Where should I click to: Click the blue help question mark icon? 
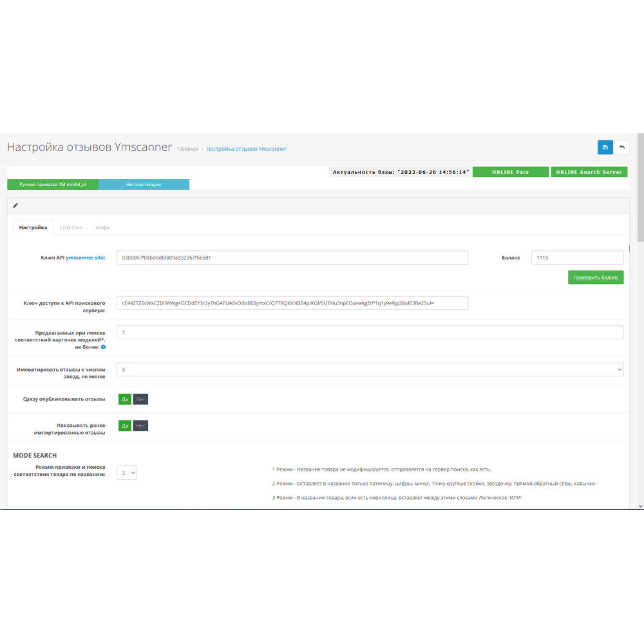pos(103,347)
